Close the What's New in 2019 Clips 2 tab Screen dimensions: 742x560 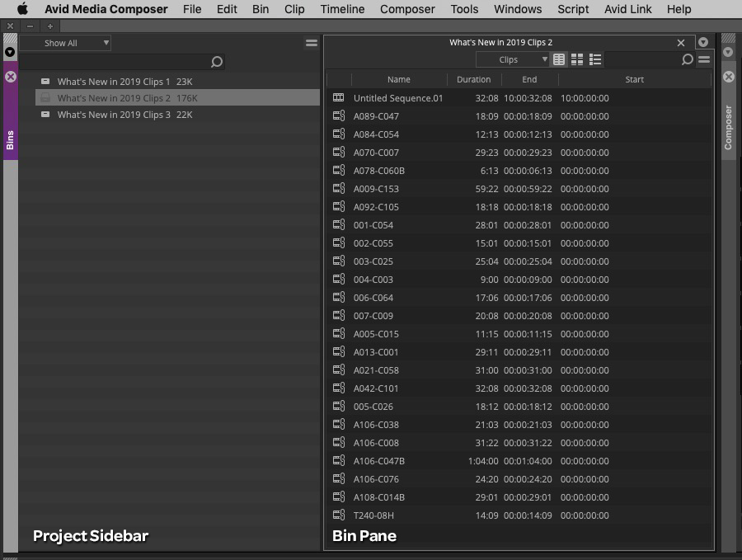680,43
